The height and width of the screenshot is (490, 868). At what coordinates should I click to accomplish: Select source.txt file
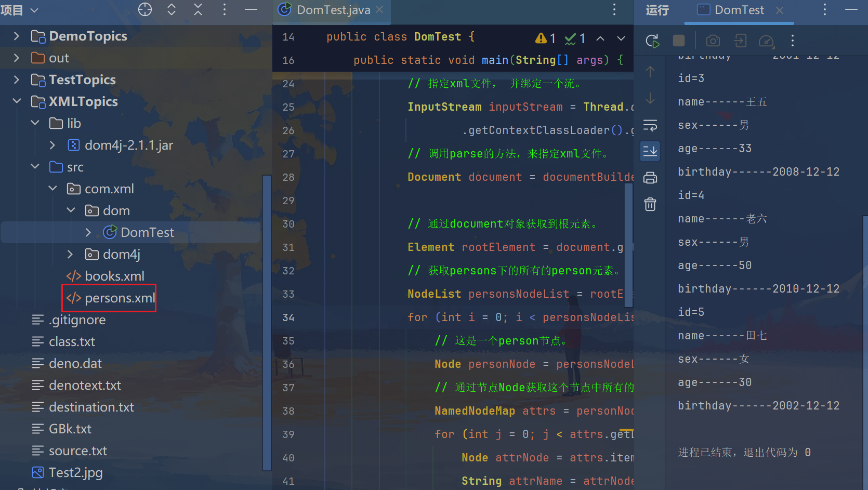[69, 451]
